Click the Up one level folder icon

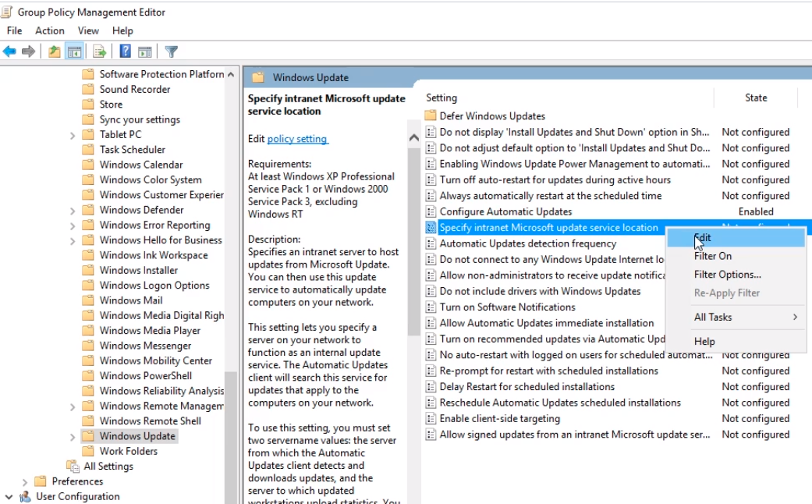click(55, 51)
